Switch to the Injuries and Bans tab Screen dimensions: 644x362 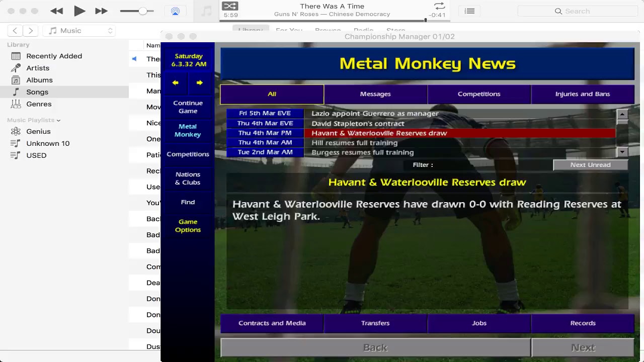point(583,94)
